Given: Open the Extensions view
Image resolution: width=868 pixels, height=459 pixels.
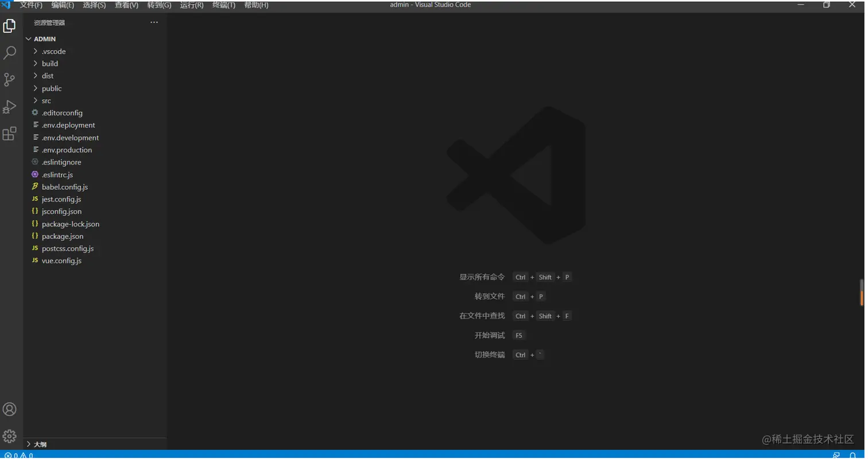Looking at the screenshot, I should point(10,134).
